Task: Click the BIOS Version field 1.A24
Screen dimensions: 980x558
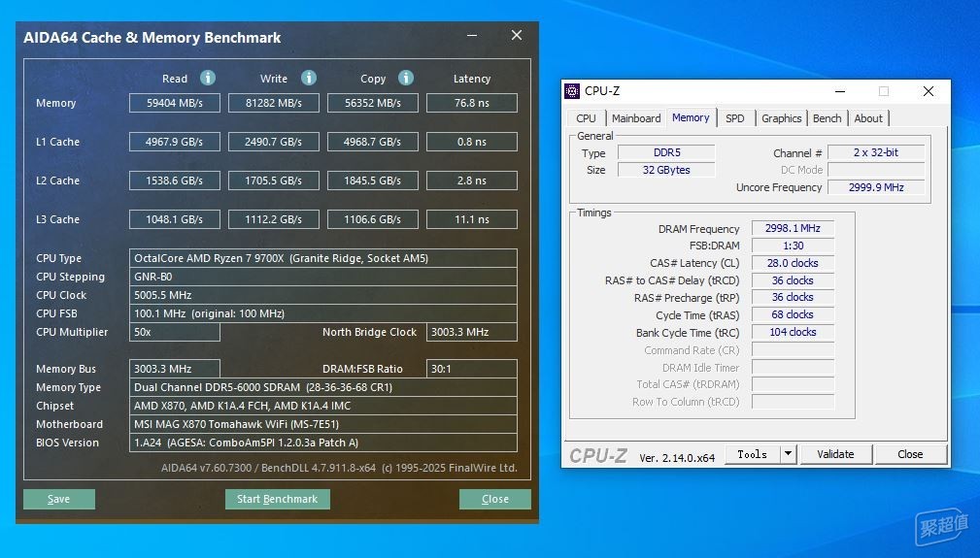Action: pyautogui.click(x=323, y=443)
